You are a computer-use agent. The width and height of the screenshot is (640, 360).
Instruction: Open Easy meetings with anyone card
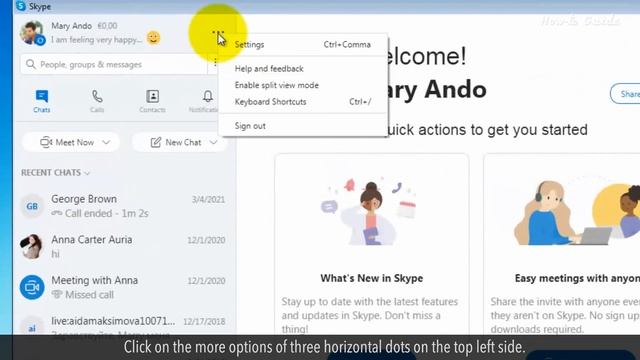coord(562,244)
